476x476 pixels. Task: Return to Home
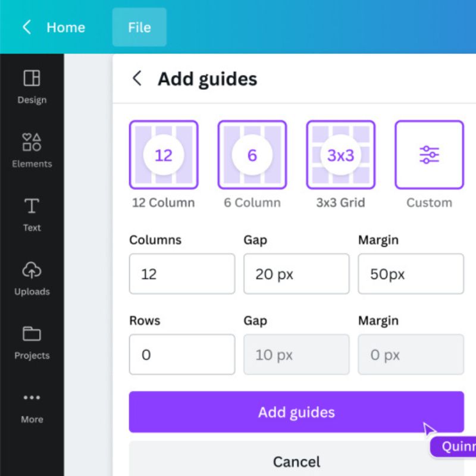[x=65, y=27]
